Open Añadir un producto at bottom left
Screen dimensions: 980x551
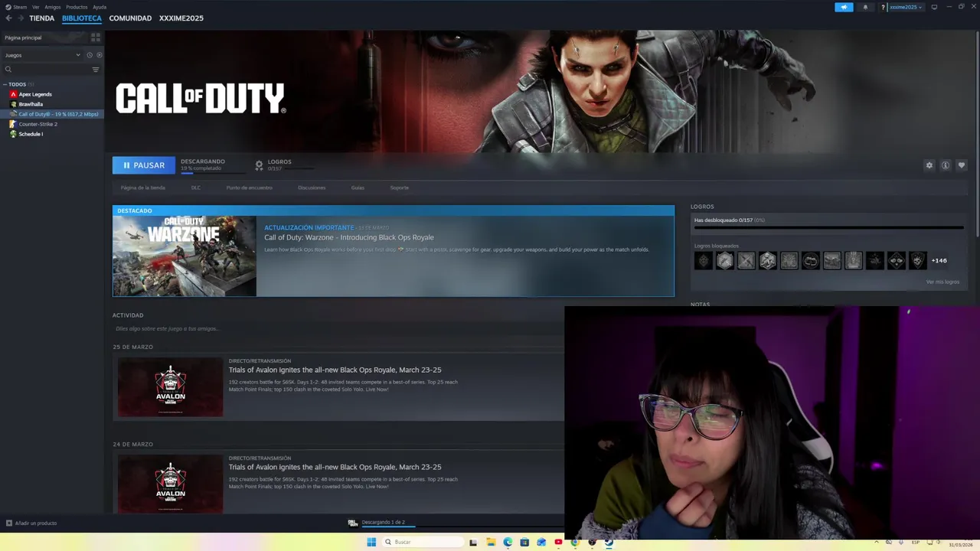coord(31,523)
